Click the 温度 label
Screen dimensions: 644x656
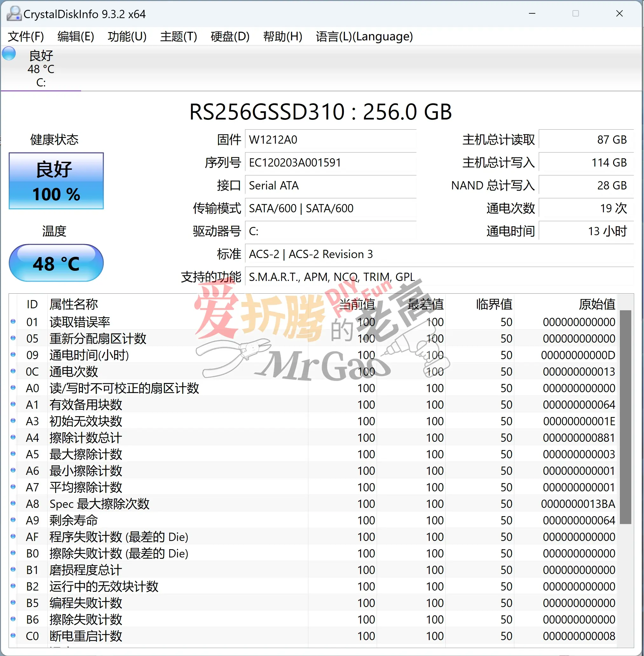click(54, 231)
